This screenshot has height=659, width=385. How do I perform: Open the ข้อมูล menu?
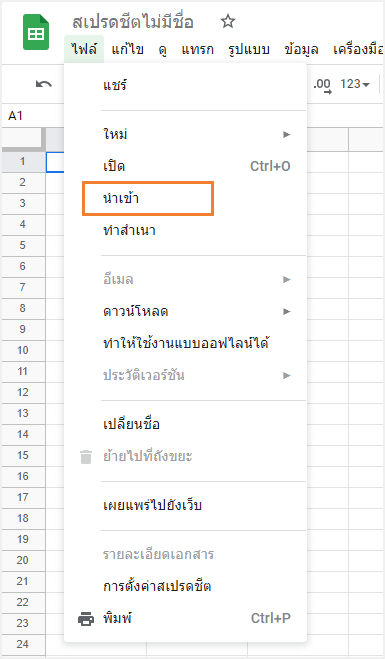(301, 49)
